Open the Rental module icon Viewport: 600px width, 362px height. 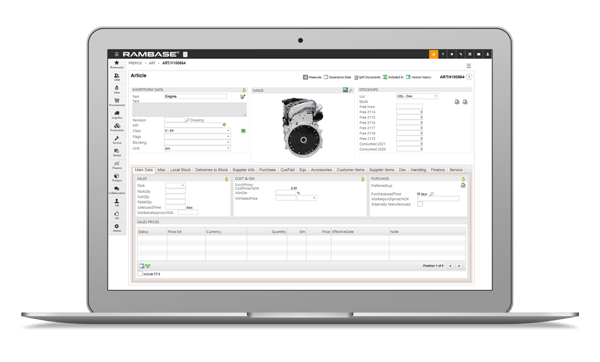(117, 152)
